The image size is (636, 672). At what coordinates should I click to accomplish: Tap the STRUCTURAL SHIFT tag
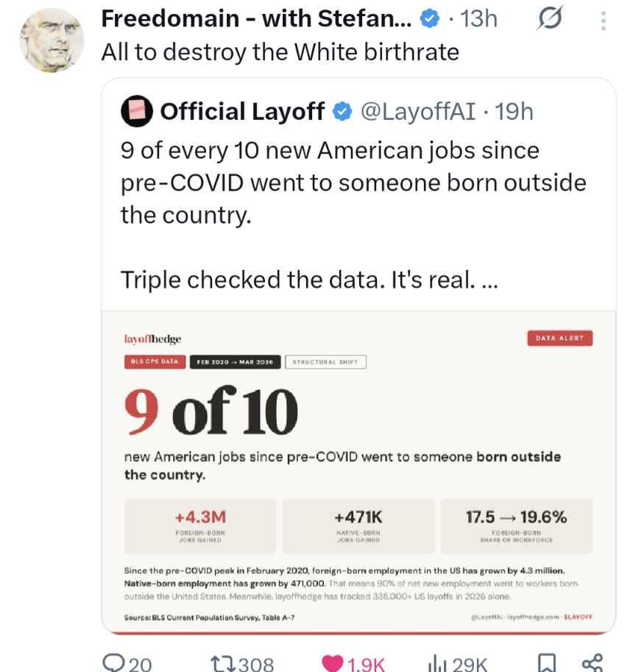tap(325, 361)
